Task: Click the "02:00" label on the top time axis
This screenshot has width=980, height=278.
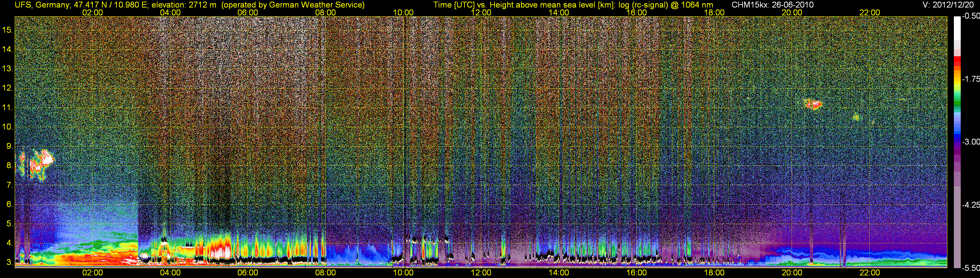Action: coord(92,12)
